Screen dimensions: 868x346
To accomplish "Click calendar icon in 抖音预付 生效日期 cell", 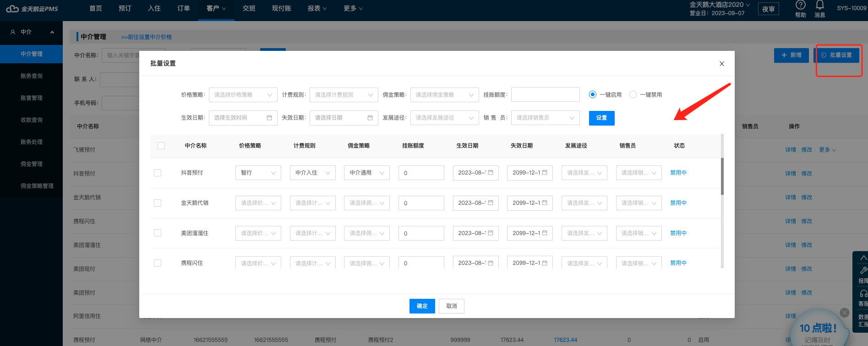I will (x=491, y=172).
